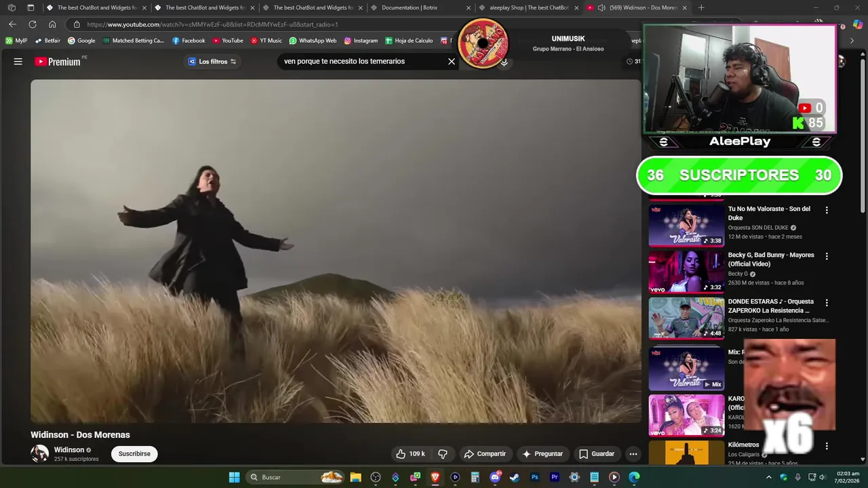
Task: Open the WhatsApp Web bookmark
Action: [x=313, y=41]
